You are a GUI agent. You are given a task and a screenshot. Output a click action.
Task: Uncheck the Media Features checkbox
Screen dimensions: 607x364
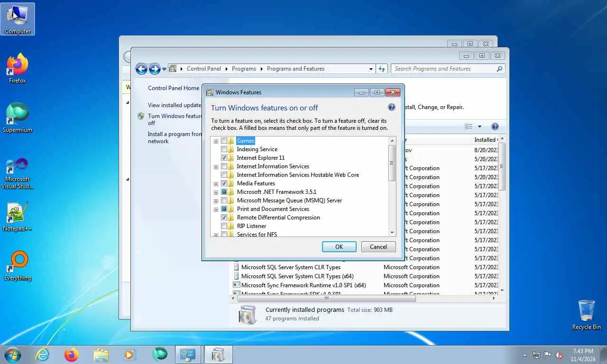[x=224, y=183]
